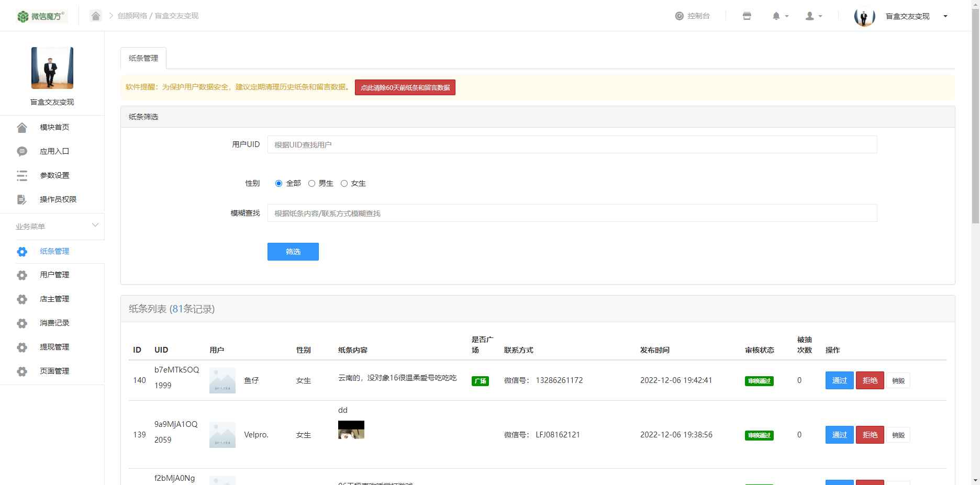Click the 操作员权限 document icon
Viewport: 980px width, 485px height.
(x=21, y=199)
